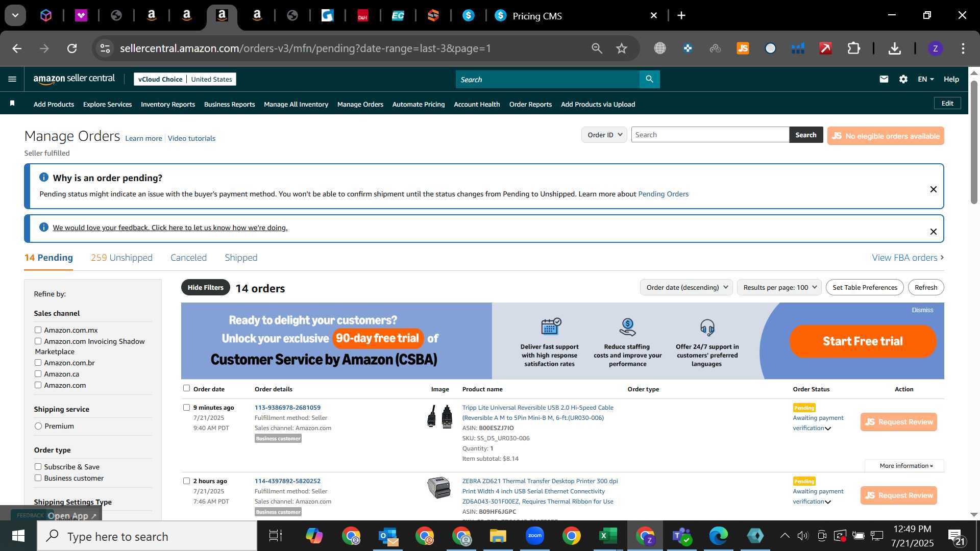Bookmark this page with the star icon
Screen dimensions: 980x551
tap(621, 48)
